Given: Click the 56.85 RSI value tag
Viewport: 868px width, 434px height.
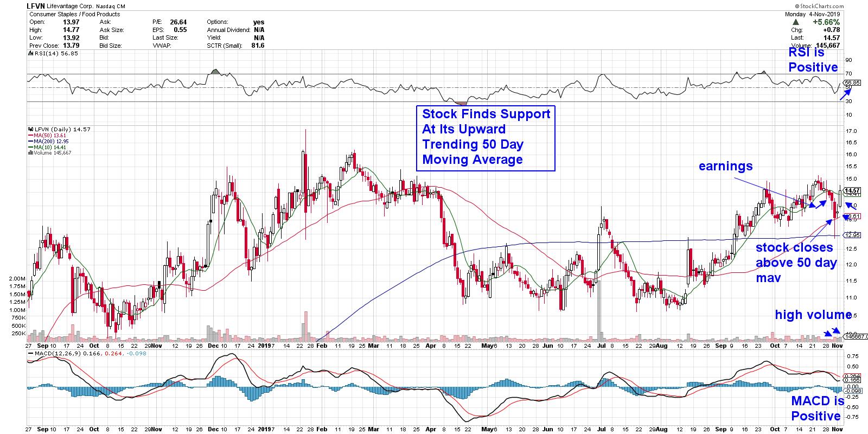Looking at the screenshot, I should coord(853,84).
